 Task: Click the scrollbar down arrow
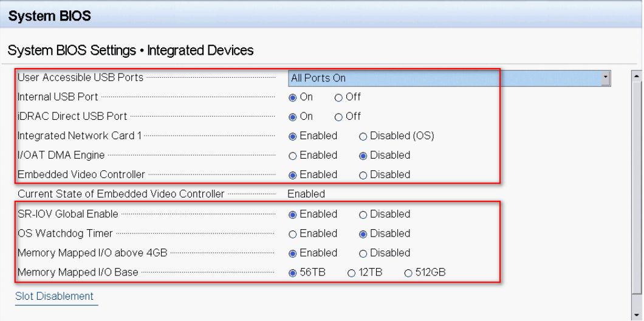(636, 316)
